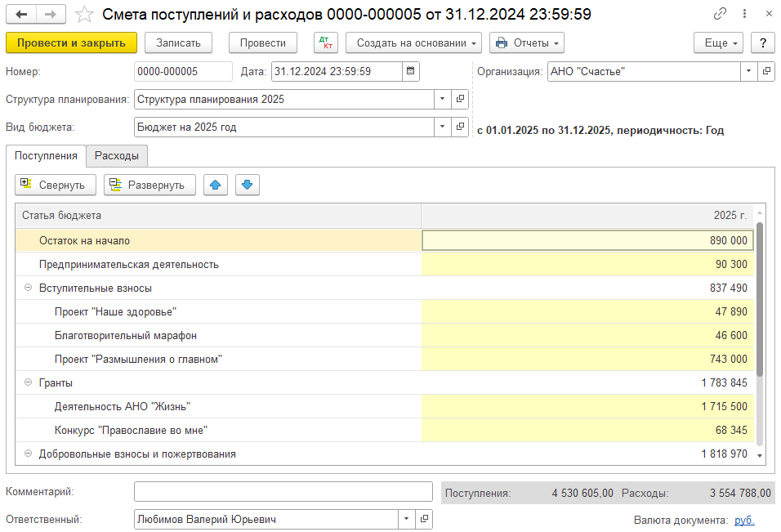Screen dimensions: 781x532
Task: Click the Дт/Кт postings icon button
Action: click(x=325, y=43)
